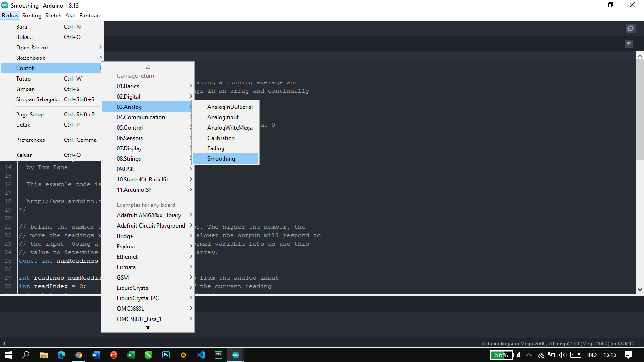Expand the Open Recent submenu
The height and width of the screenshot is (362, 644).
52,48
